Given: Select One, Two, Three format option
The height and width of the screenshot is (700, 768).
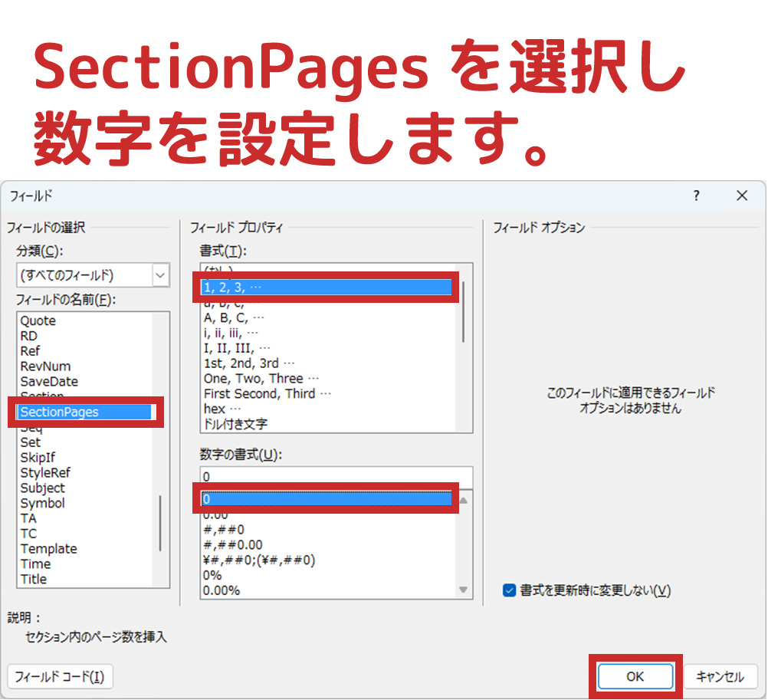Looking at the screenshot, I should click(261, 378).
